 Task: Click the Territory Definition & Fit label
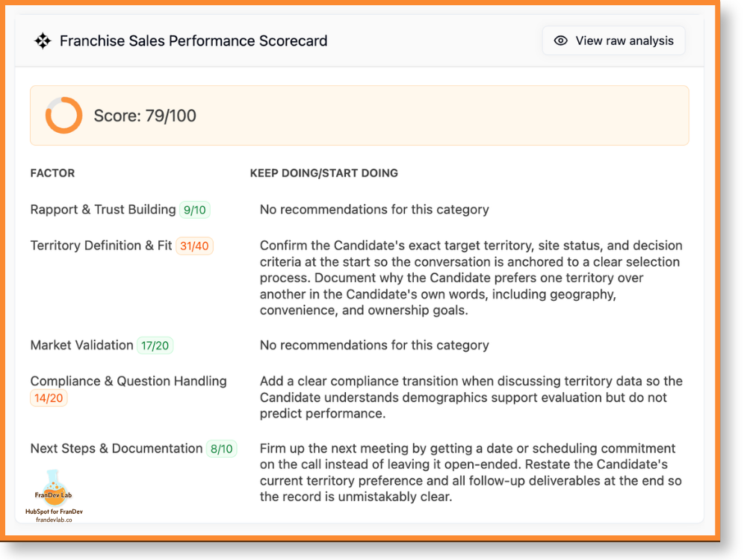click(101, 246)
